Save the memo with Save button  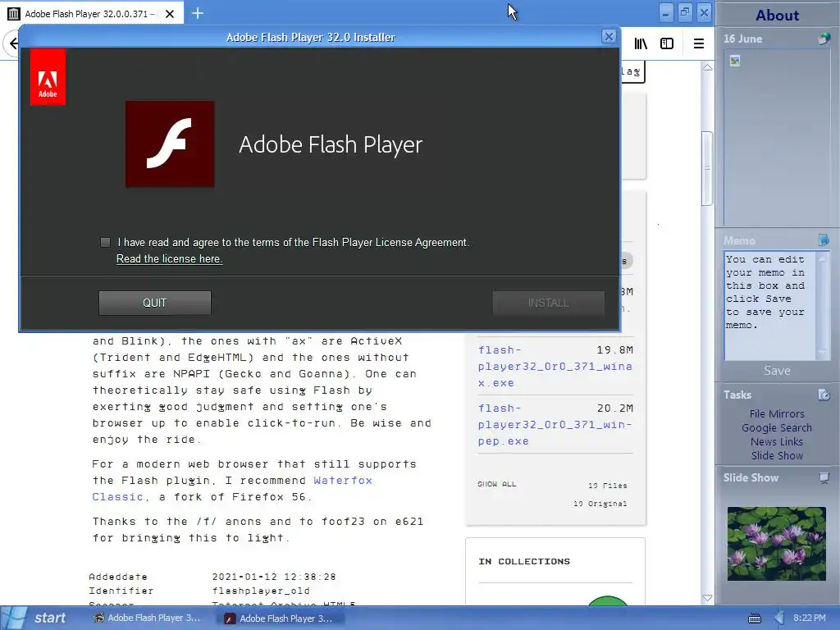(777, 371)
